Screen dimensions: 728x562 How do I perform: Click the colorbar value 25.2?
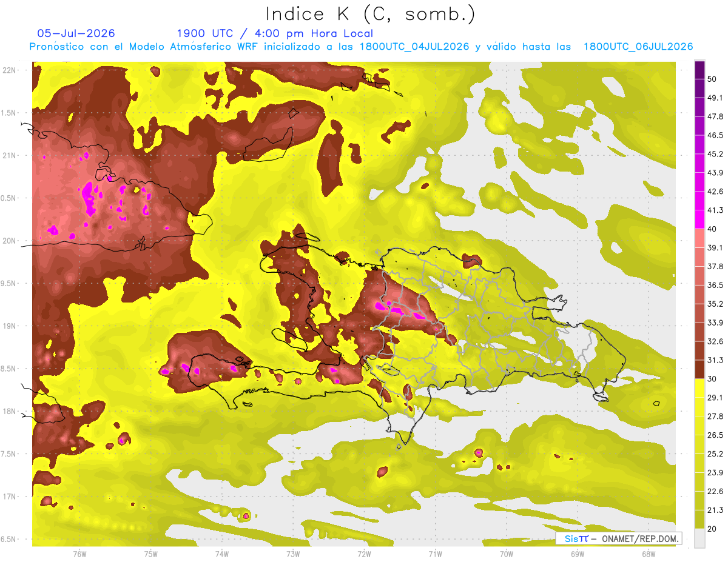715,454
